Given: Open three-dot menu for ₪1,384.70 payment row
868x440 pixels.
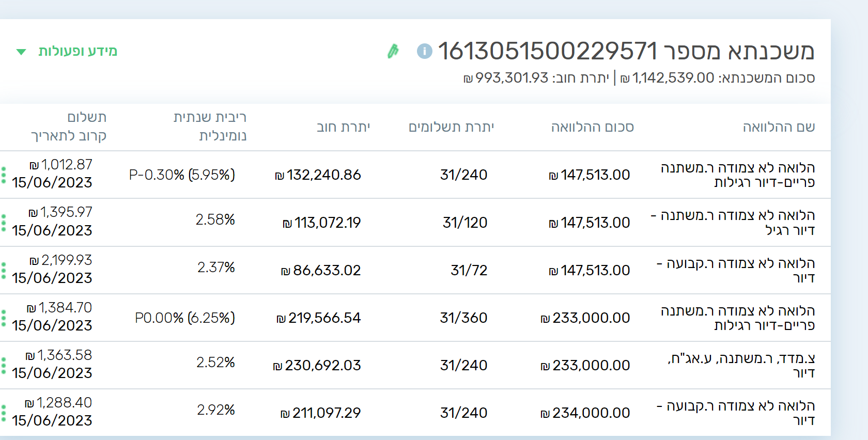Looking at the screenshot, I should pos(4,318).
